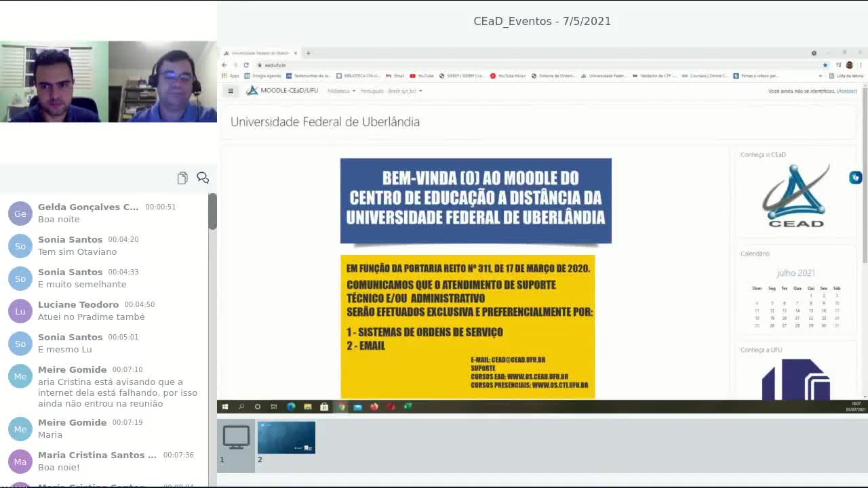Close the Universidade Federal browser tab
The width and height of the screenshot is (868, 488).
point(295,53)
